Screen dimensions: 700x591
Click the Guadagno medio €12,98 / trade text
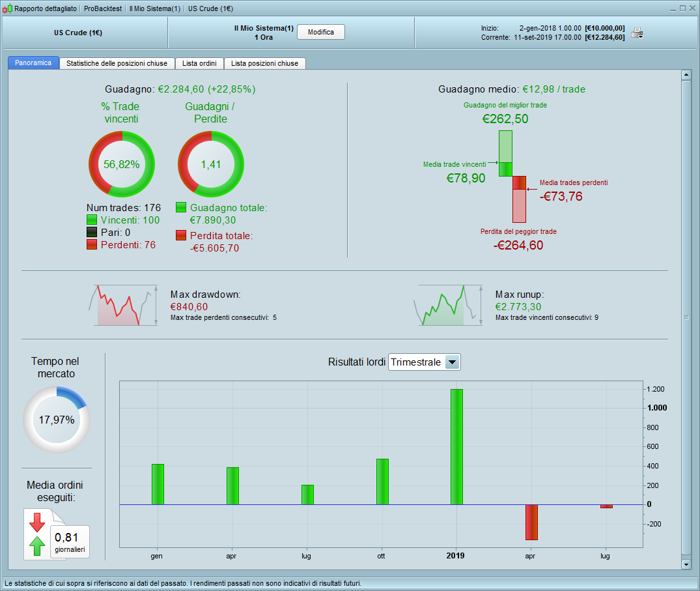pos(512,89)
